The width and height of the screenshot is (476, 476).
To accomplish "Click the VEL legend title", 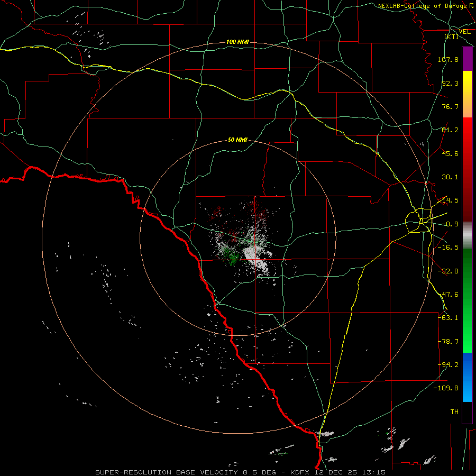I will tap(464, 32).
